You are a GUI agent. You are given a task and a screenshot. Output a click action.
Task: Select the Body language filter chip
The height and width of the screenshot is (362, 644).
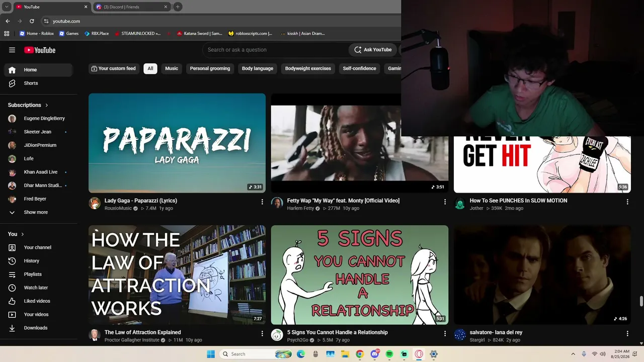click(x=258, y=68)
